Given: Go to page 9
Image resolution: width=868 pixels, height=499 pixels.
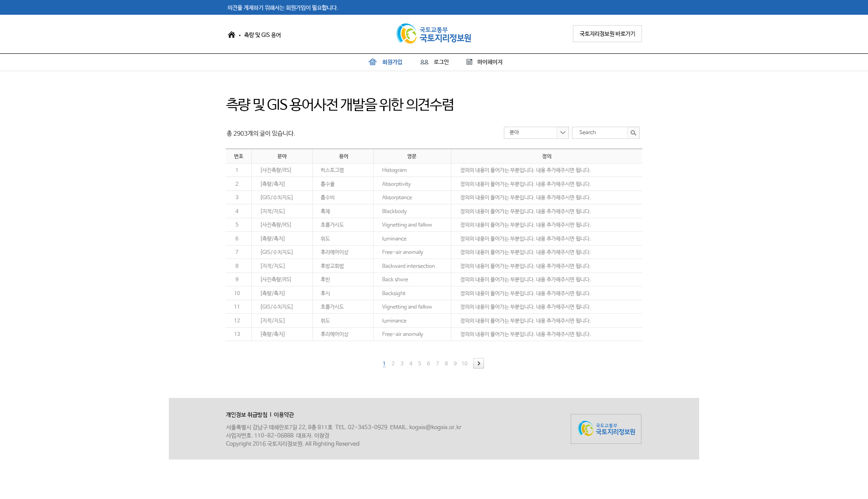Looking at the screenshot, I should point(455,364).
